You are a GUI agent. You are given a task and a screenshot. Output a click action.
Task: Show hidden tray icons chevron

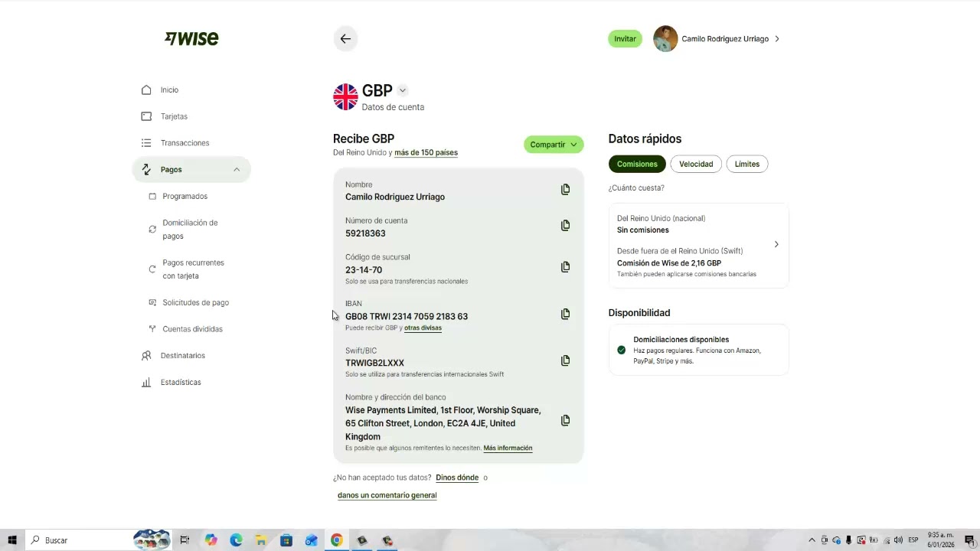pos(812,540)
